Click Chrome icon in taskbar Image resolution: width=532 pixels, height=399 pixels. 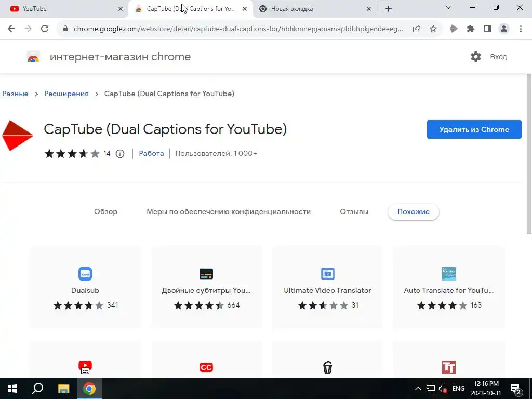click(89, 389)
